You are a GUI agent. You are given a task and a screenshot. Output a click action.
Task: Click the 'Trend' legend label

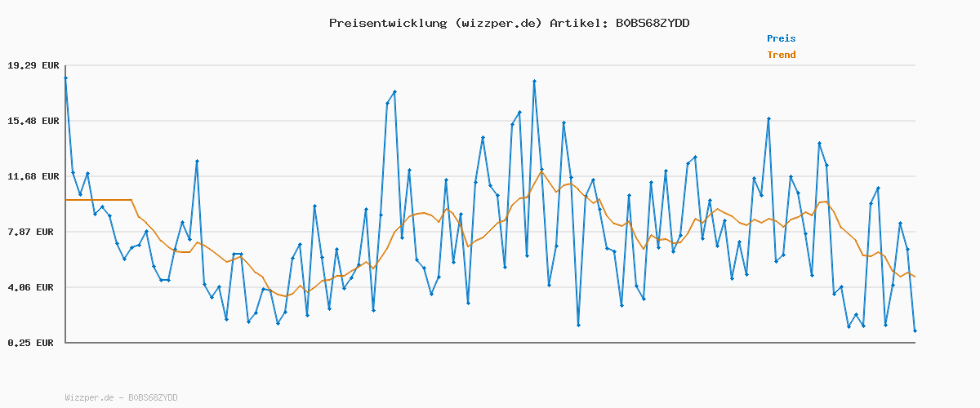coord(781,55)
